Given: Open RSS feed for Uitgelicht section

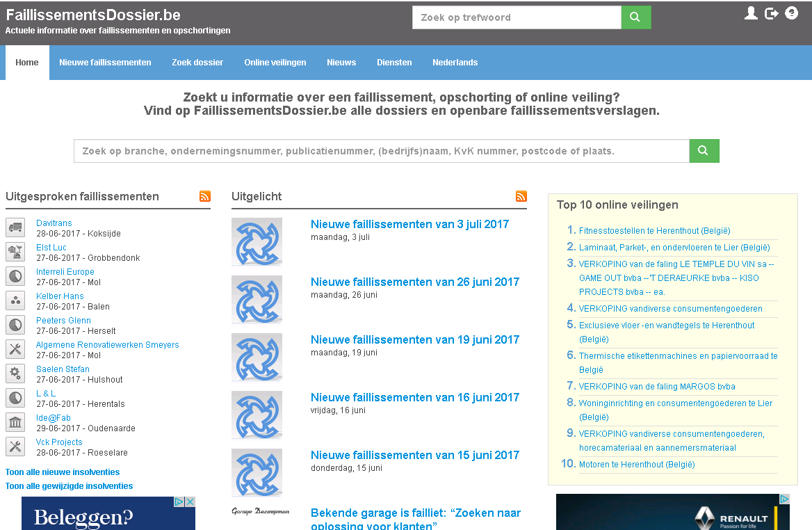Looking at the screenshot, I should pos(521,196).
